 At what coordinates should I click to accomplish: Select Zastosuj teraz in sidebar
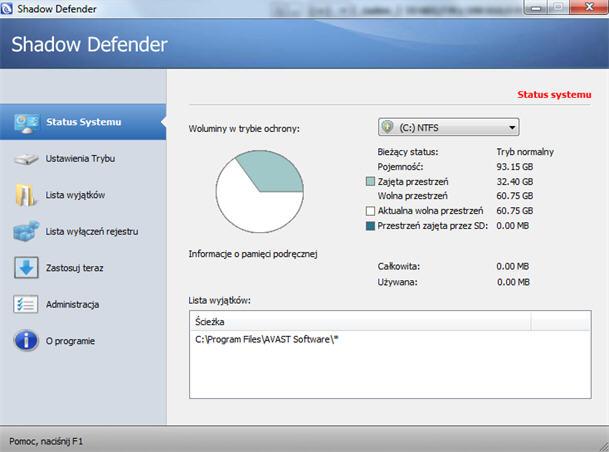75,268
